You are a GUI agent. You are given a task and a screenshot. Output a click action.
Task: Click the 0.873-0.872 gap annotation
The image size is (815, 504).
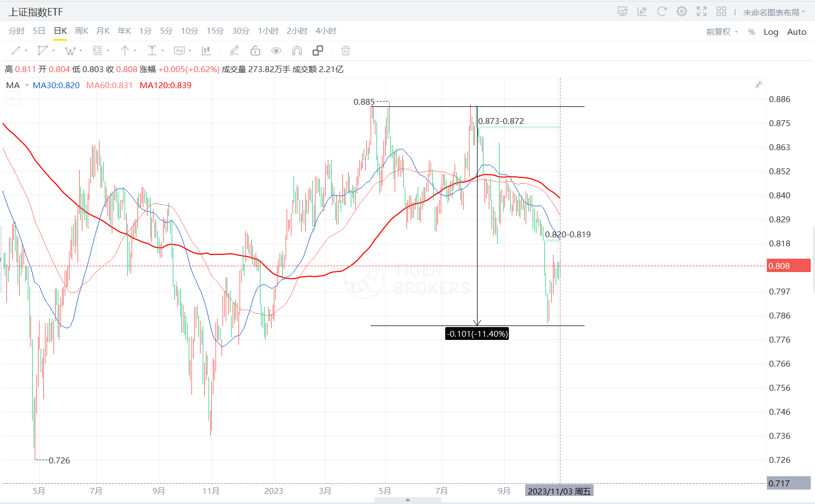501,121
